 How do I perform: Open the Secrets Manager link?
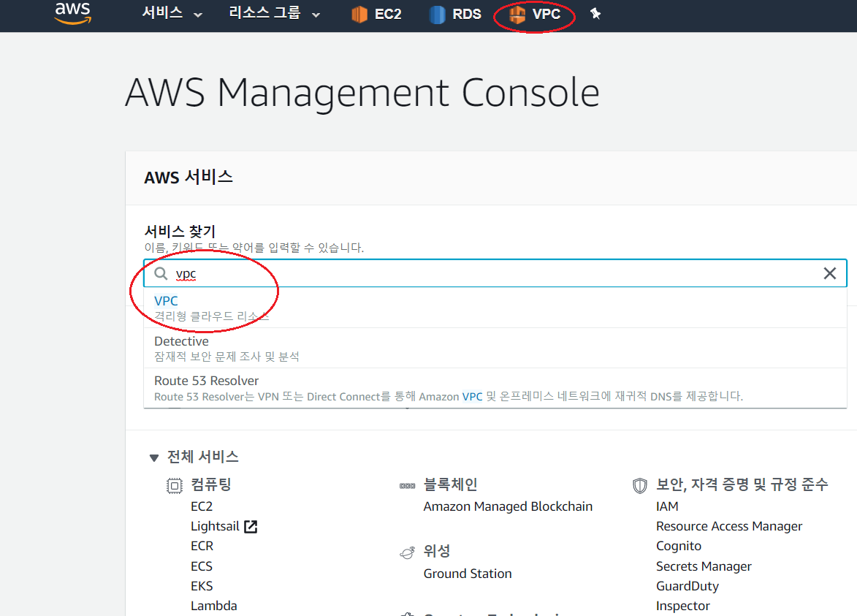704,566
